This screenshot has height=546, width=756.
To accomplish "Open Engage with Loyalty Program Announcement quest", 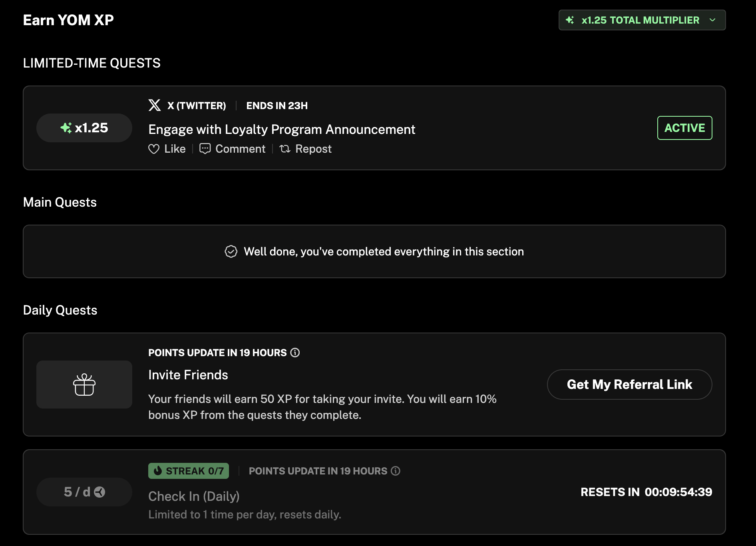I will tap(282, 130).
